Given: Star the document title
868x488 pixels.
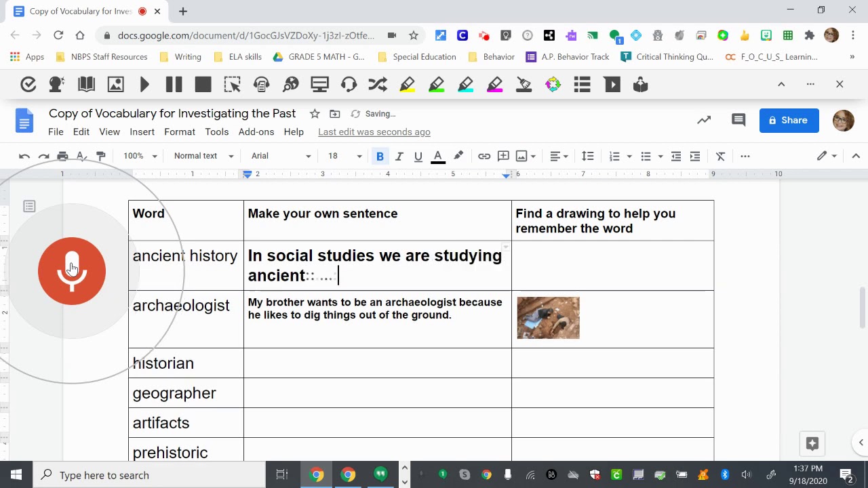Looking at the screenshot, I should [314, 114].
